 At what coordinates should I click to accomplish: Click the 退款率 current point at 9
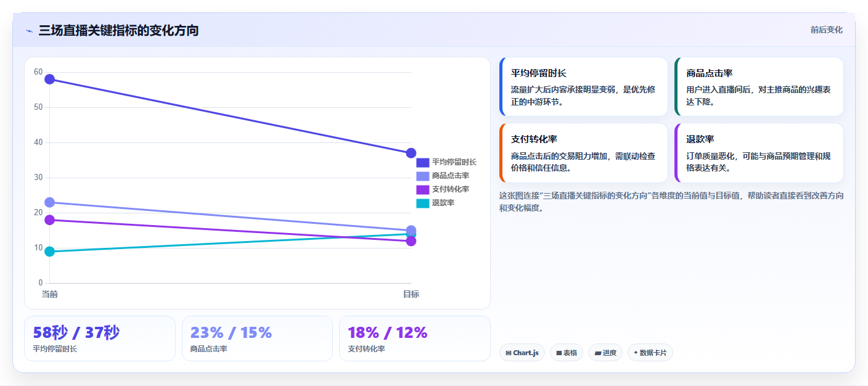[50, 252]
